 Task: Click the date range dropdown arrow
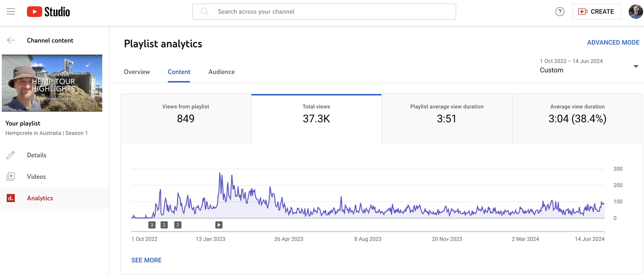[636, 66]
